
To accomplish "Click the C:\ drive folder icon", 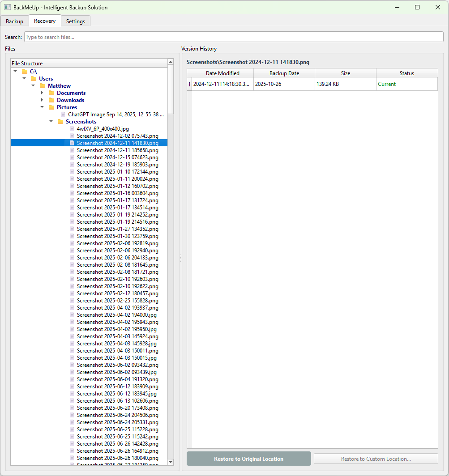I will coord(25,72).
